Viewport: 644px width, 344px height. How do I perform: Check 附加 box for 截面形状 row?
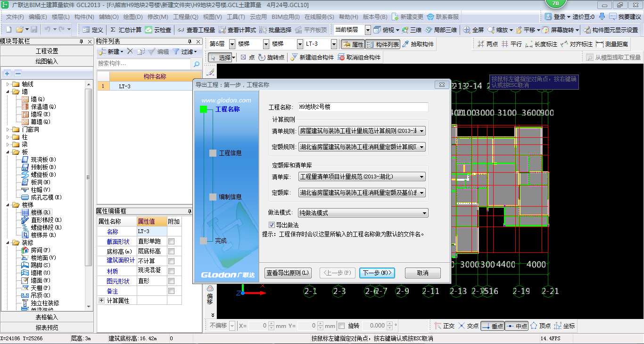click(172, 242)
